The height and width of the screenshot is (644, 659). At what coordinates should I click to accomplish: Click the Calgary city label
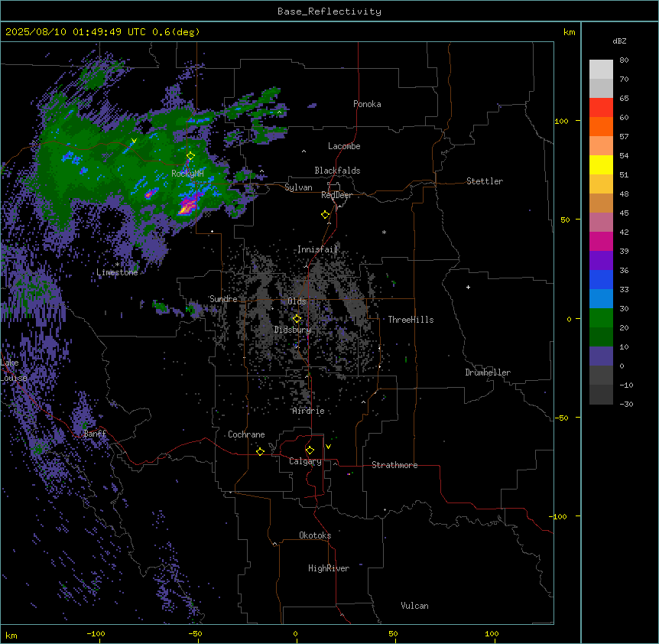(305, 461)
